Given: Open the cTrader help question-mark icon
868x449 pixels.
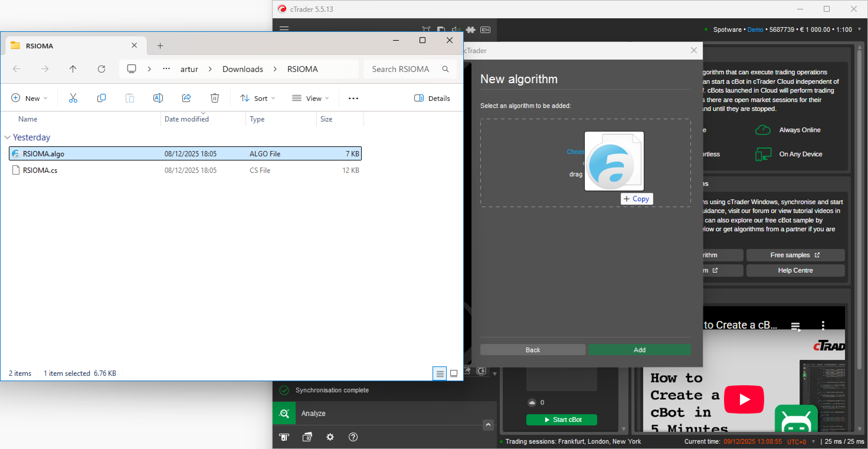Looking at the screenshot, I should (353, 437).
